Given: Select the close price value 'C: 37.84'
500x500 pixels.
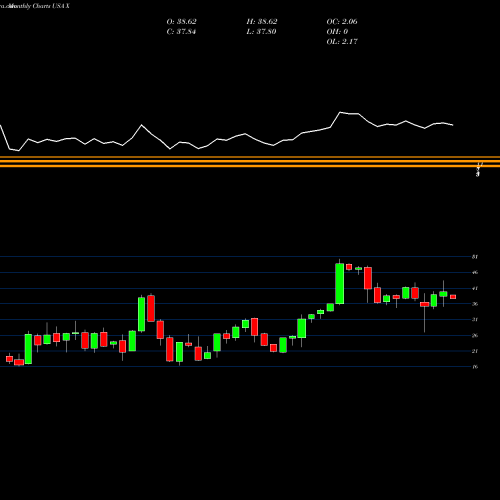Looking at the screenshot, I should (x=181, y=32).
